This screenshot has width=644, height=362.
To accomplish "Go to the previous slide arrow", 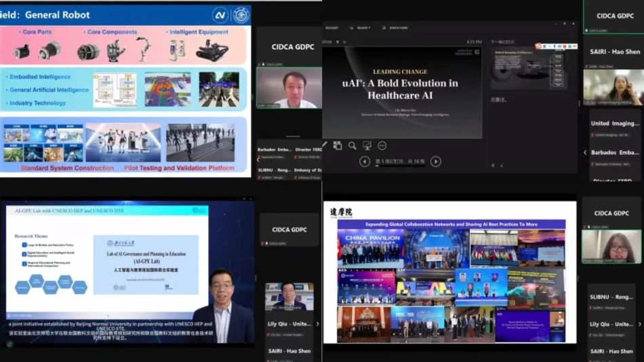I will click(x=365, y=161).
